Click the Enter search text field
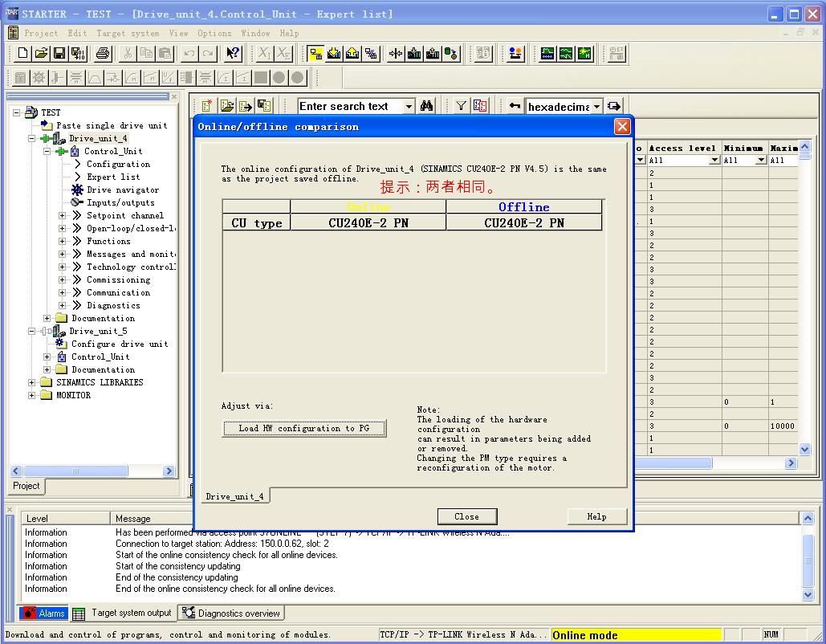Viewport: 826px width, 644px height. 350,107
